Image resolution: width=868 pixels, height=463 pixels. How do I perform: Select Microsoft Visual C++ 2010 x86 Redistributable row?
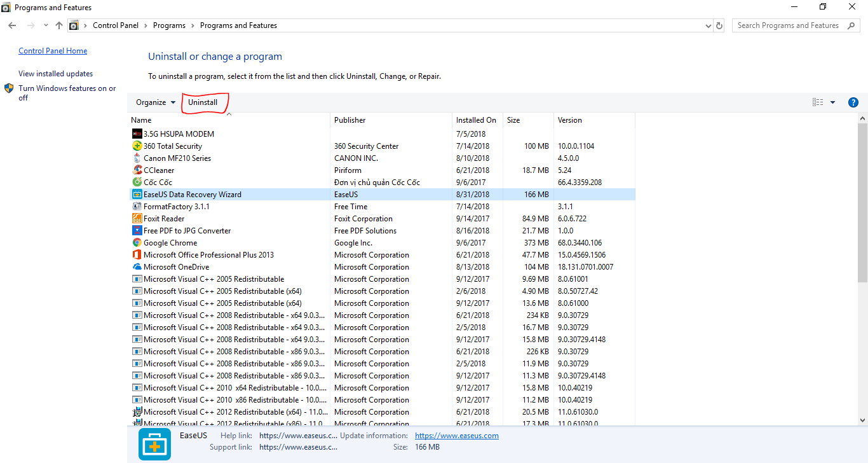tap(381, 400)
